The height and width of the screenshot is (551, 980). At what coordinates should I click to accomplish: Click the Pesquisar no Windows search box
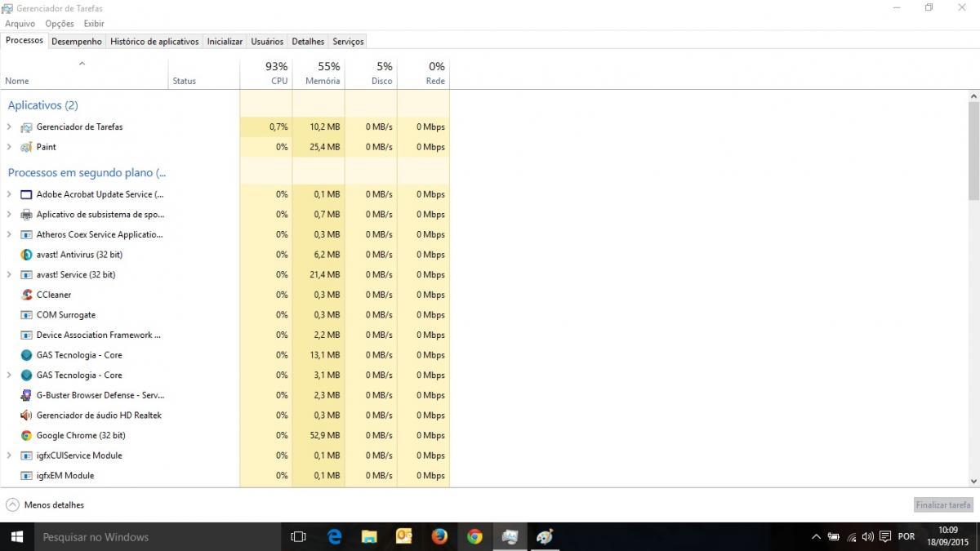coord(157,537)
